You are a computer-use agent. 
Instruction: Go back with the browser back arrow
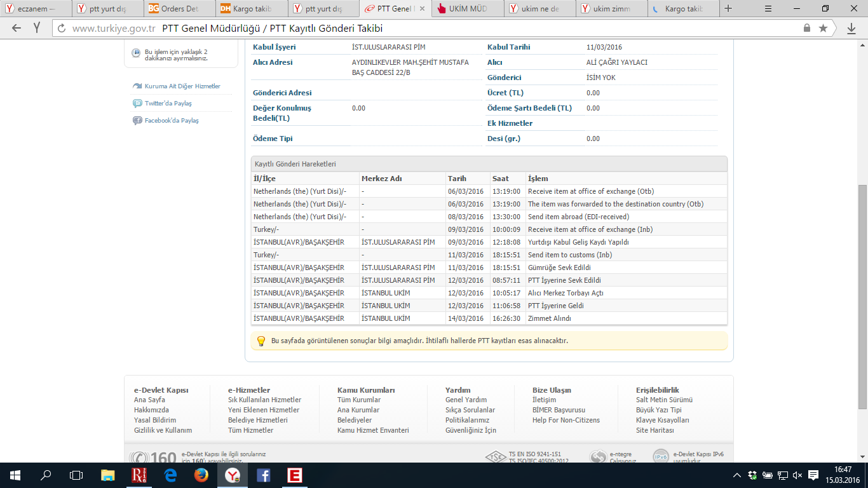click(x=17, y=28)
